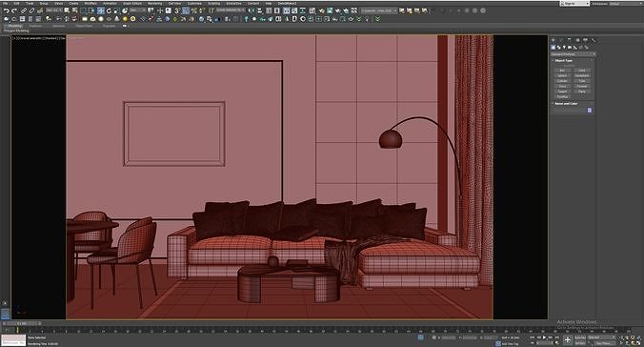Undo the last action in main toolbar
The width and height of the screenshot is (644, 347).
[6, 10]
